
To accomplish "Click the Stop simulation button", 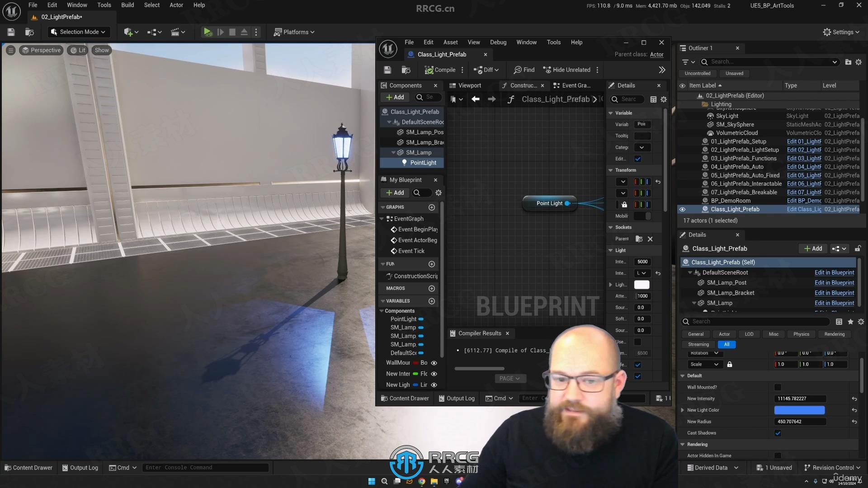I will pyautogui.click(x=232, y=32).
